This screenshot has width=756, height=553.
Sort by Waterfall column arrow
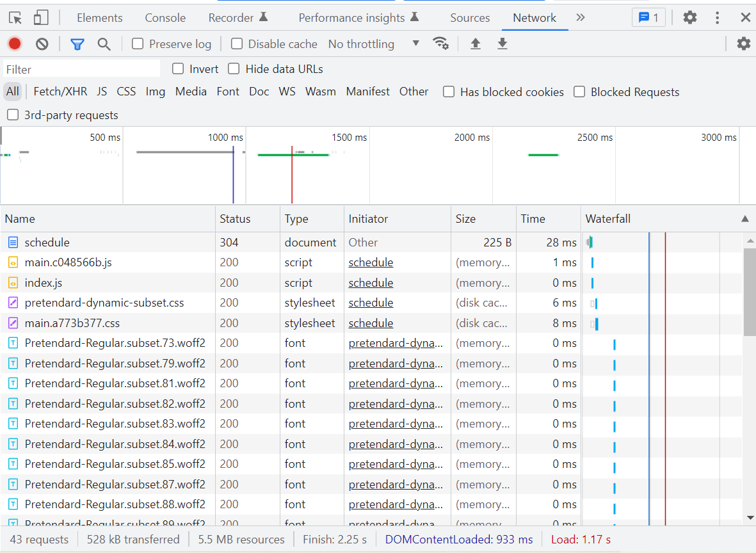pyautogui.click(x=745, y=219)
